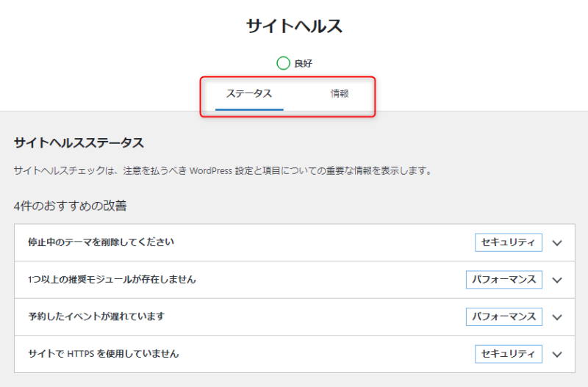Click the サイトヘルスステータス section heading

click(x=79, y=142)
